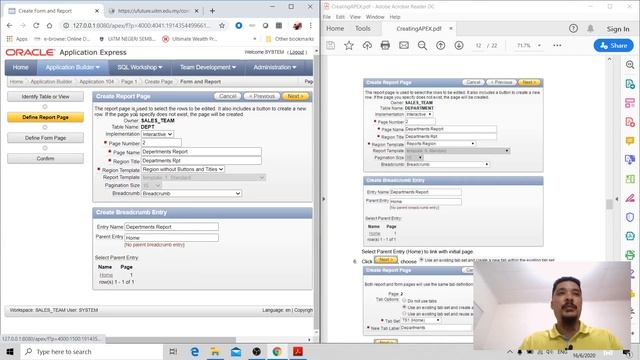Click the Share button in Acrobat
This screenshot has width=640, height=360.
coord(613,46)
